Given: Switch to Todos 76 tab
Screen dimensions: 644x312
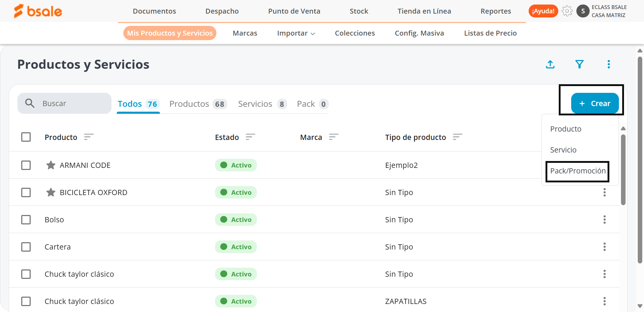Looking at the screenshot, I should [138, 104].
